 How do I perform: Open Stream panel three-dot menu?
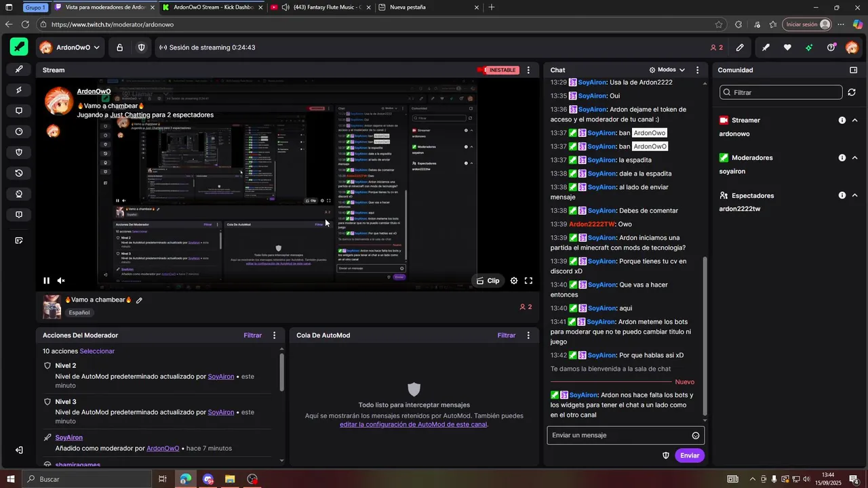530,70
